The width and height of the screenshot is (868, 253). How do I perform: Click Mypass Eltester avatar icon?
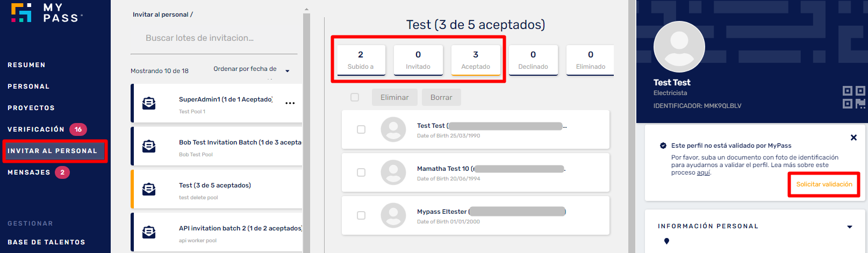[x=393, y=215]
